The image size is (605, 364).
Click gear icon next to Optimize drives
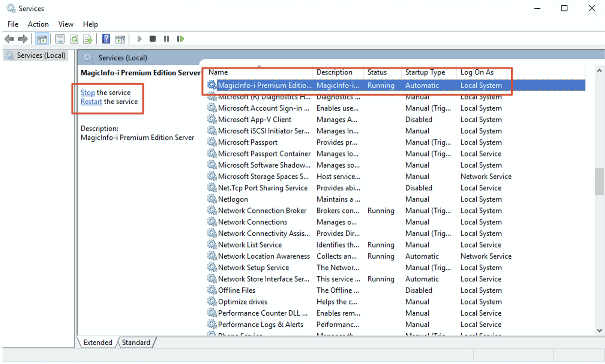click(212, 302)
